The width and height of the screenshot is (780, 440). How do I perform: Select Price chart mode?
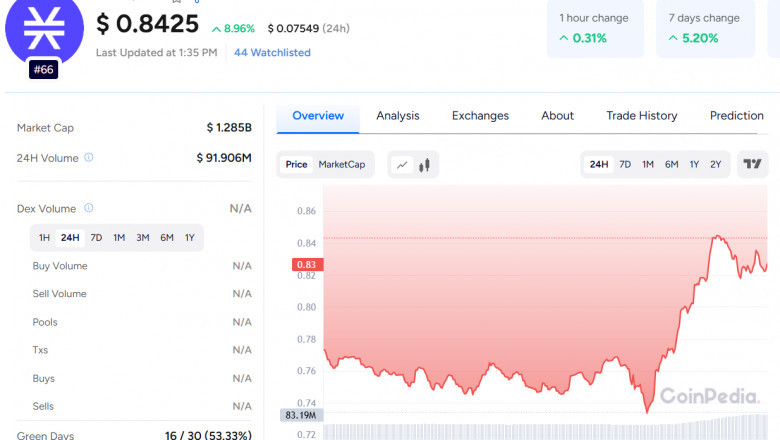pyautogui.click(x=296, y=165)
